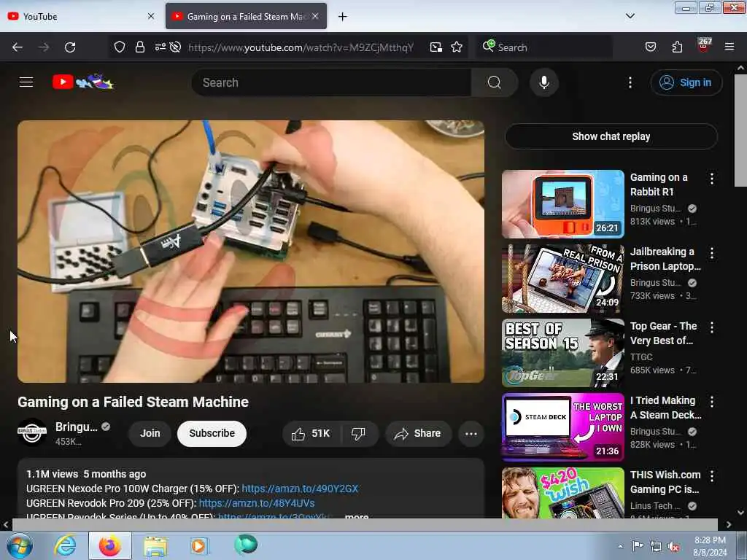Image resolution: width=747 pixels, height=560 pixels.
Task: Open the amzn.to/48Y4UVs link
Action: click(256, 503)
